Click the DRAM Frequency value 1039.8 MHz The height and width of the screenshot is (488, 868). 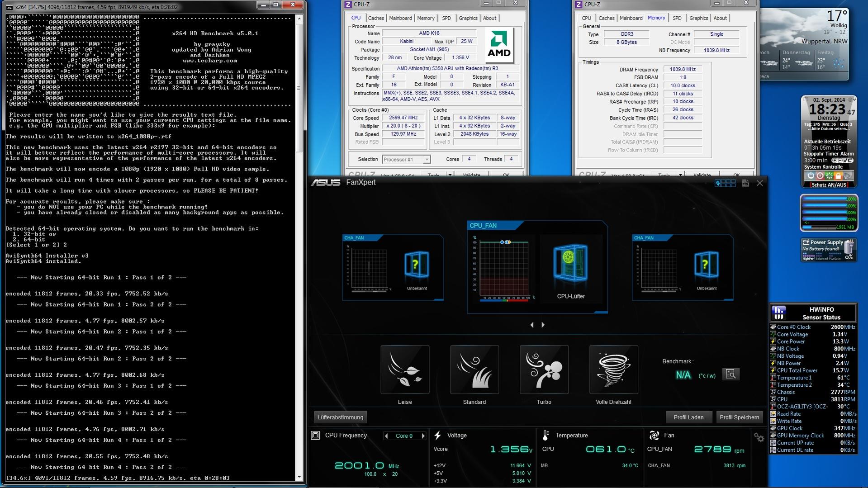[683, 69]
